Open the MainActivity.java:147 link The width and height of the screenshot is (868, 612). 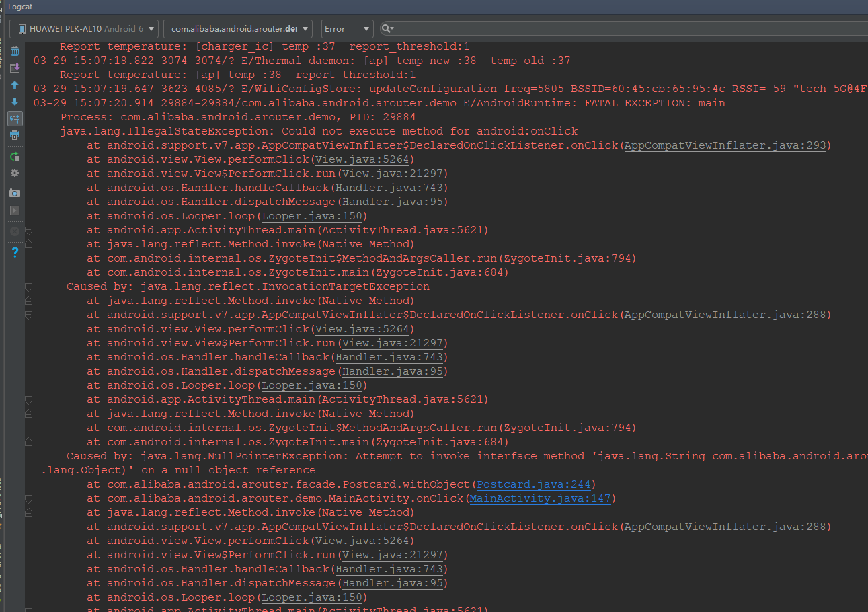click(540, 498)
